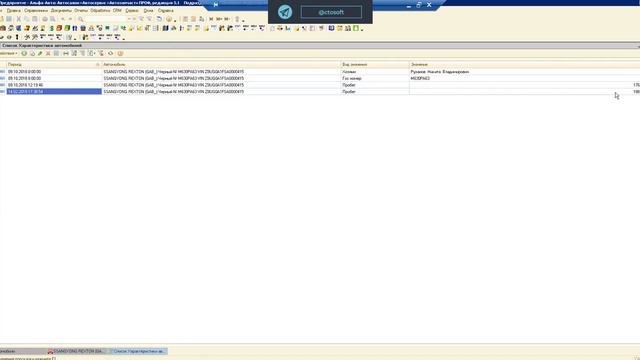
Task: Select the period cell 09.10.2018 12:19:46
Action: [53, 85]
